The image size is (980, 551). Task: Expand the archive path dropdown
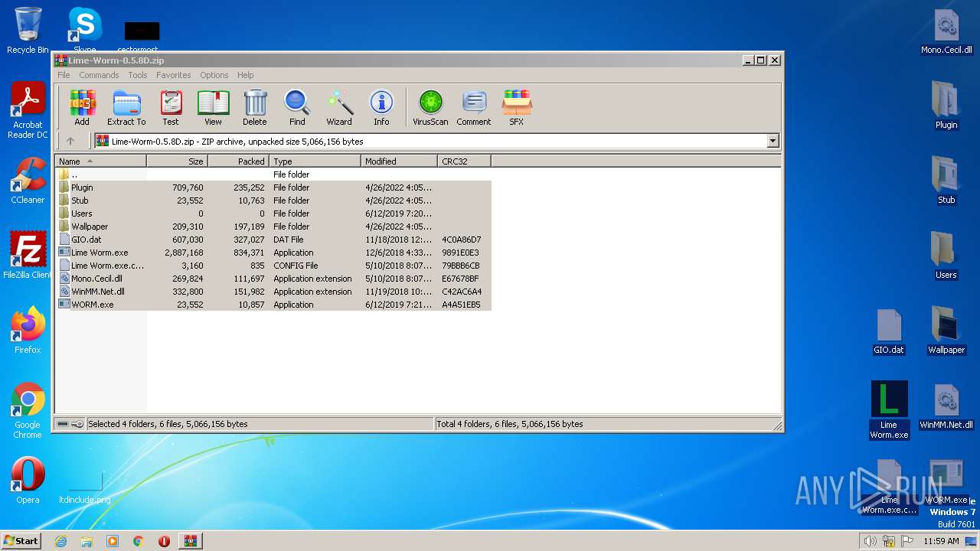point(773,141)
